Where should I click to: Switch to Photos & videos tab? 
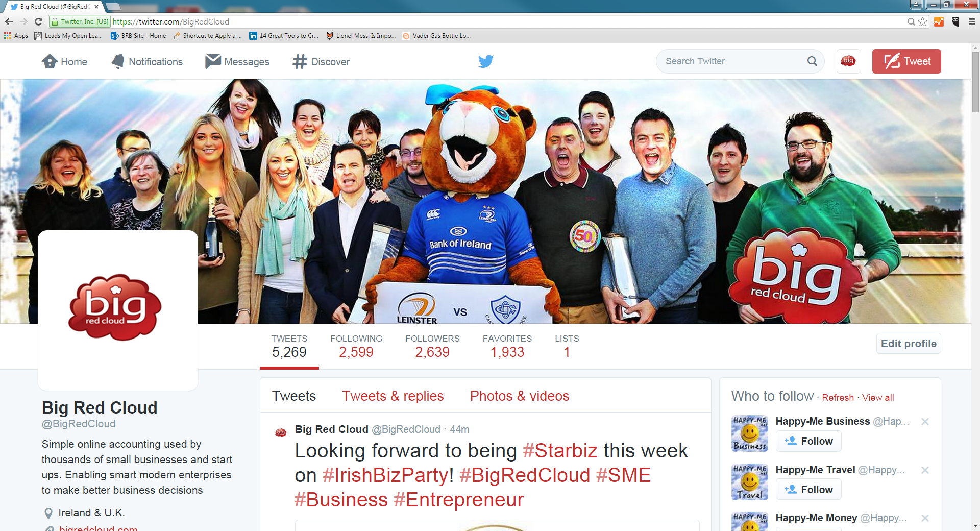tap(520, 396)
